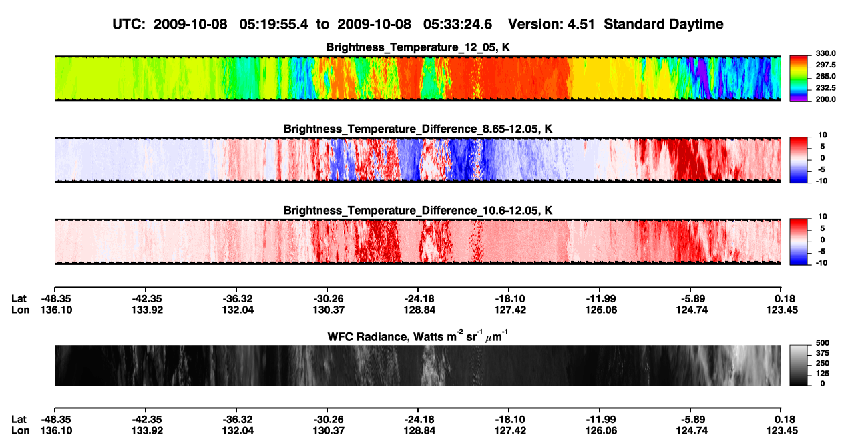Click the 250 label on the WFC colorbar
Screen dimensions: 868x445
tap(822, 363)
